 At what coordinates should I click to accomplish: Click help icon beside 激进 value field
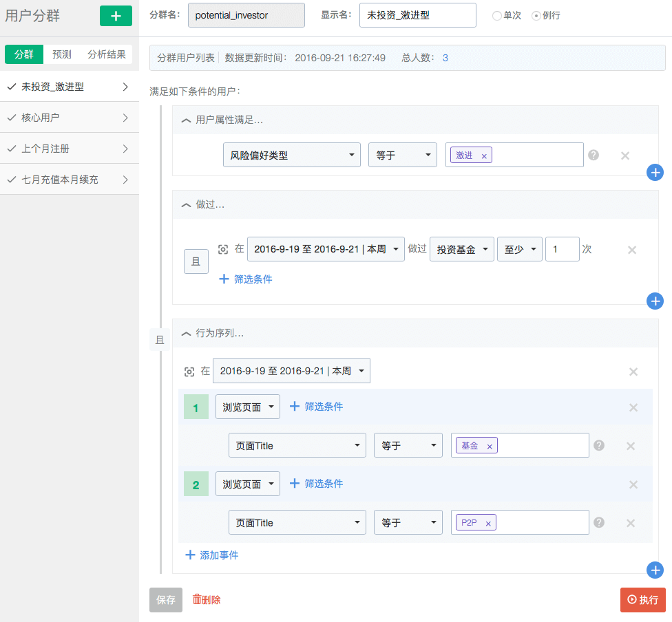(x=594, y=155)
